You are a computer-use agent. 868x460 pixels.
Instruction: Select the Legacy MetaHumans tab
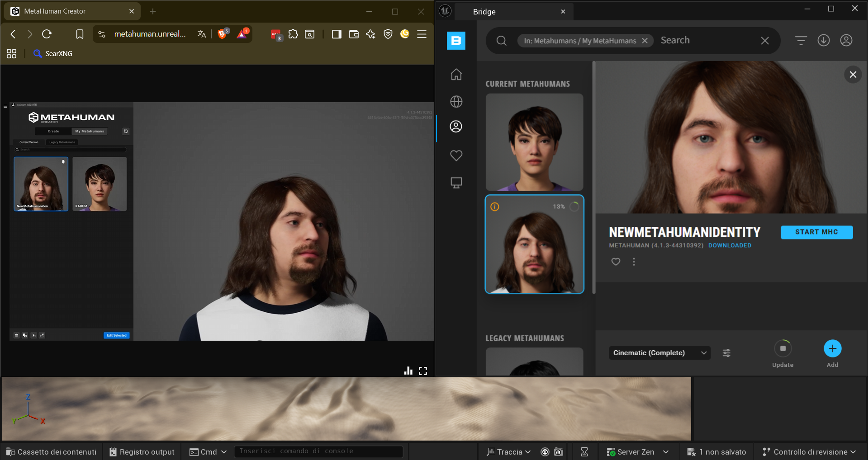pos(62,142)
